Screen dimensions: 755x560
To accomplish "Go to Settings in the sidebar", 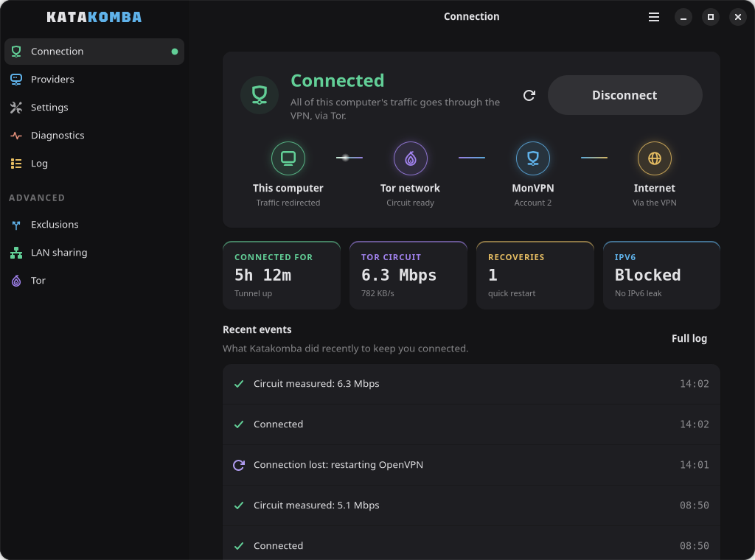I will (x=94, y=108).
